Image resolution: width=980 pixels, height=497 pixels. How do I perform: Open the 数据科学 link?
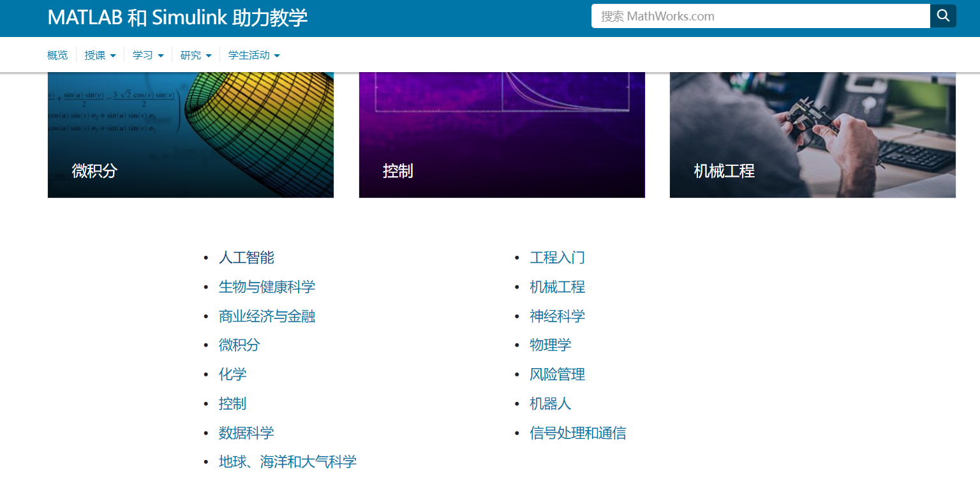pos(246,433)
